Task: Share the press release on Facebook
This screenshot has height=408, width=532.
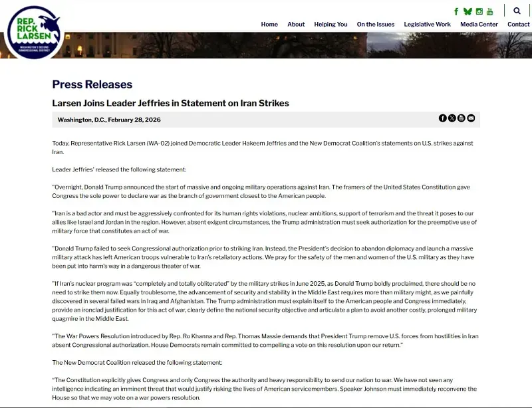Action: [443, 118]
